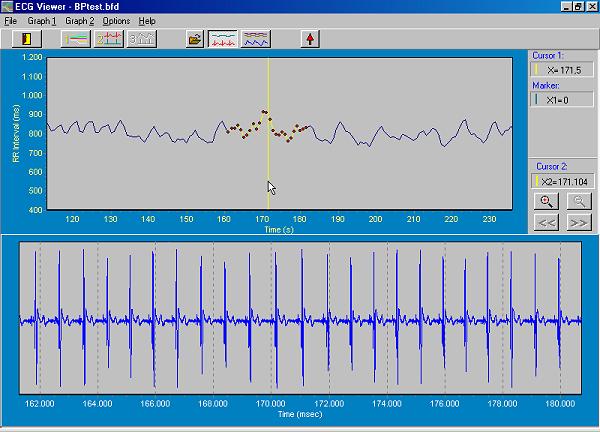Toggle the red ECG trace view button
Image resolution: width=600 pixels, height=432 pixels.
[224, 39]
